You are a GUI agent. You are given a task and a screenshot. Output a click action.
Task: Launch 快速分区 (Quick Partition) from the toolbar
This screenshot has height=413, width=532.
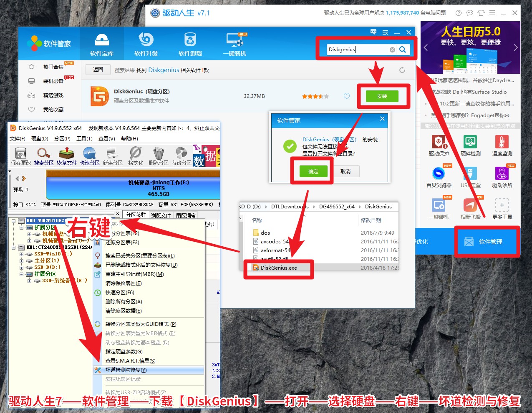point(90,154)
